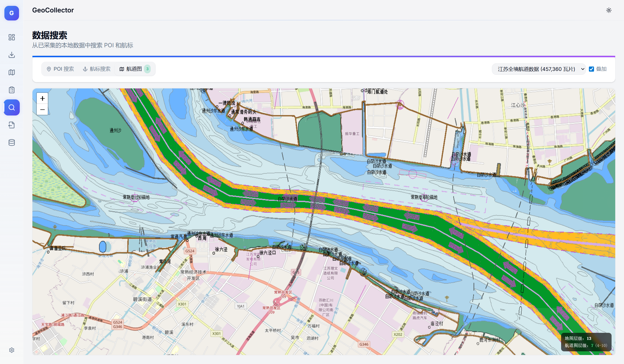Select the 航道图 tab with badge 3

tap(135, 69)
